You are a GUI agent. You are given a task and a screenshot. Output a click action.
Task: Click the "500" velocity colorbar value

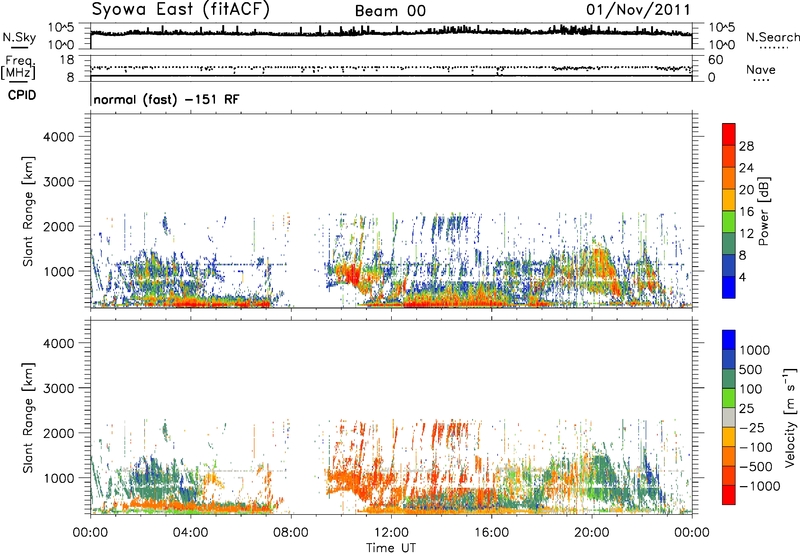point(751,370)
